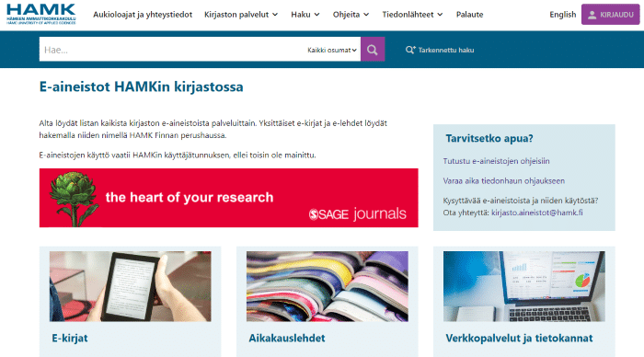Click the e-reader image for E-kirjat
Viewport: 644px width, 357px height.
pos(131,286)
